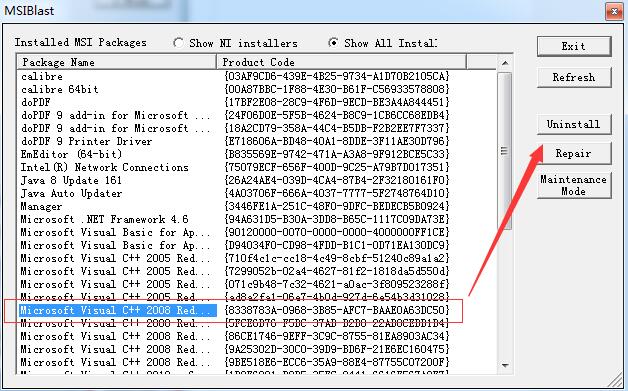Click product code {17BF2E08-28C9-4F6D-9ECD-BE3A4A844451}
628x391 pixels.
pyautogui.click(x=337, y=102)
